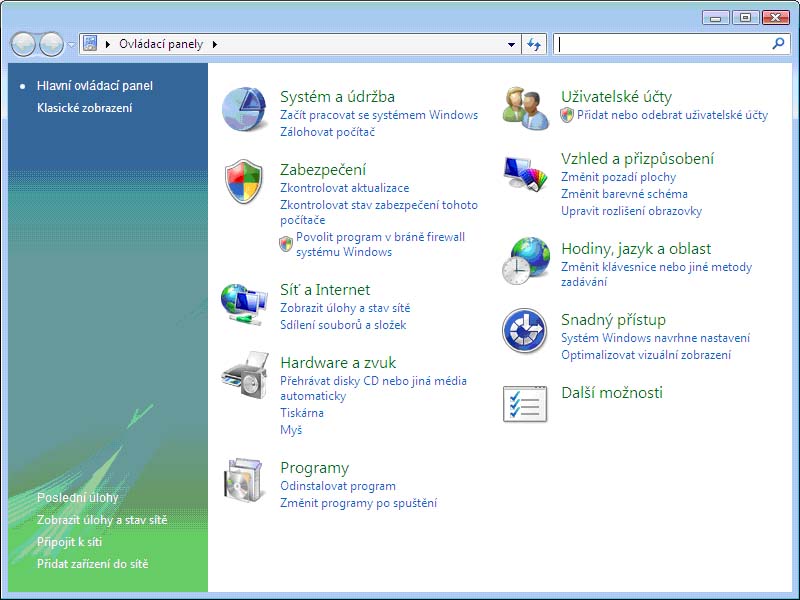
Task: Select Hlavní ovládací panel view
Action: pos(94,86)
